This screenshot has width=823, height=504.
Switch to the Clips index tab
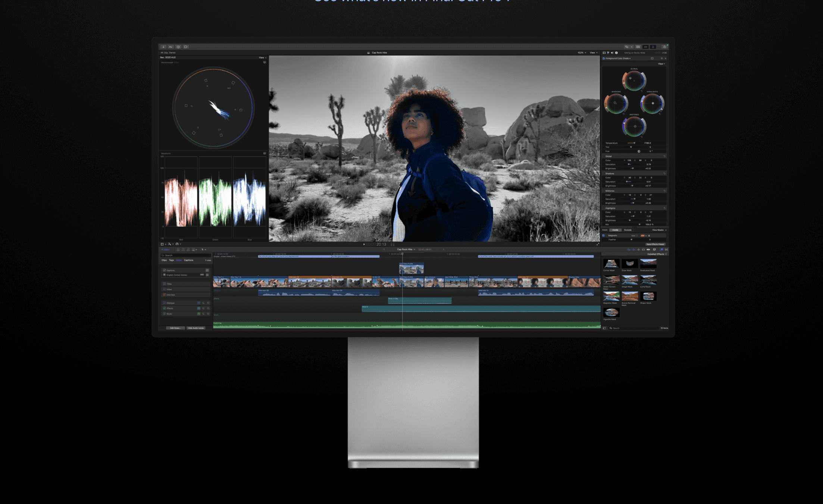[x=164, y=260]
